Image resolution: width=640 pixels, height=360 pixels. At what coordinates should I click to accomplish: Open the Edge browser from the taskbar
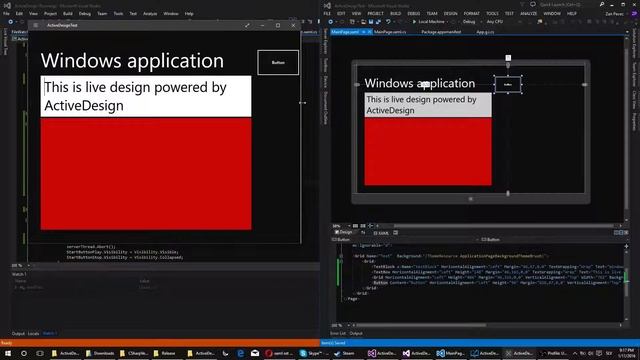[240, 353]
